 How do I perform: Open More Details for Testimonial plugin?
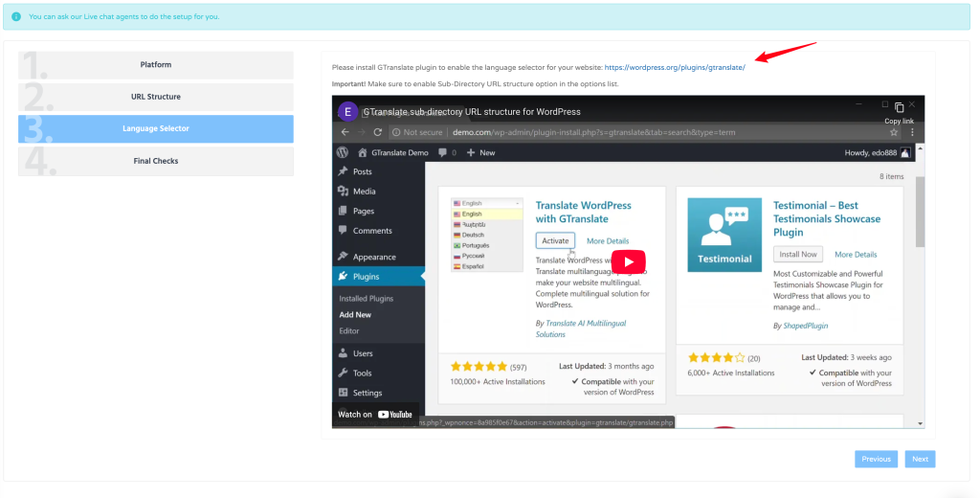click(x=856, y=255)
